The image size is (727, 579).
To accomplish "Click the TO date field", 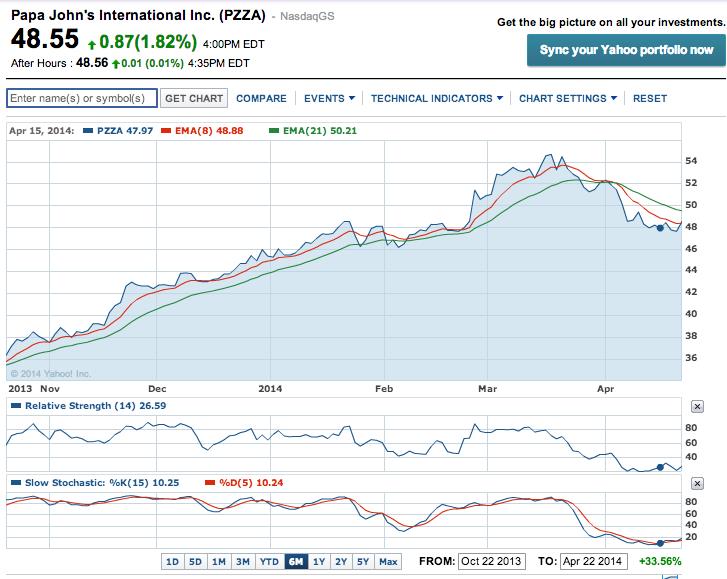I will click(593, 561).
